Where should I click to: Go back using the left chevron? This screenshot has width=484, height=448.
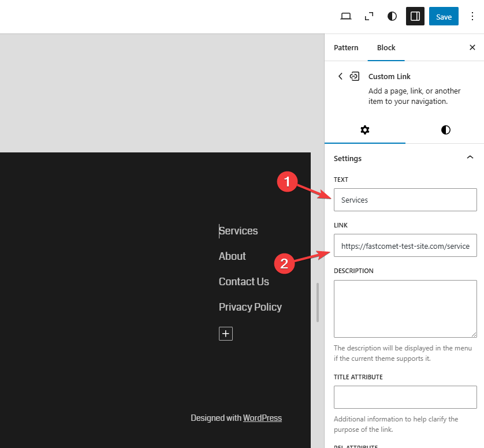tap(340, 76)
